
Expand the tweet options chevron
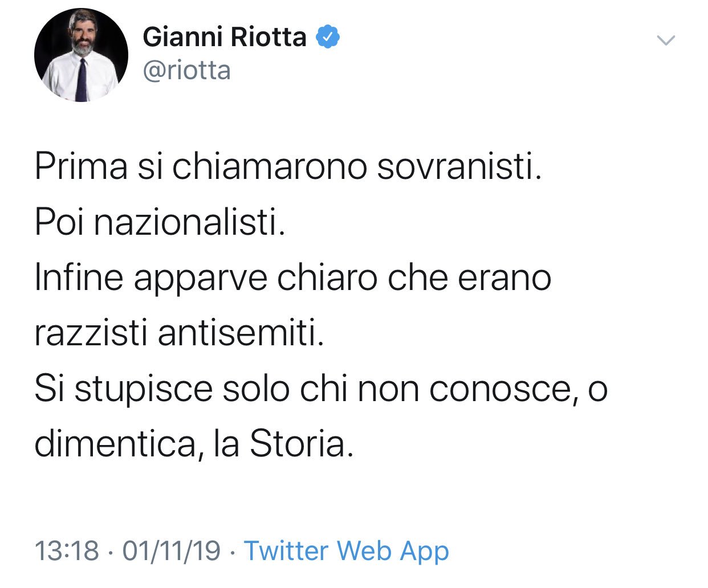point(666,40)
